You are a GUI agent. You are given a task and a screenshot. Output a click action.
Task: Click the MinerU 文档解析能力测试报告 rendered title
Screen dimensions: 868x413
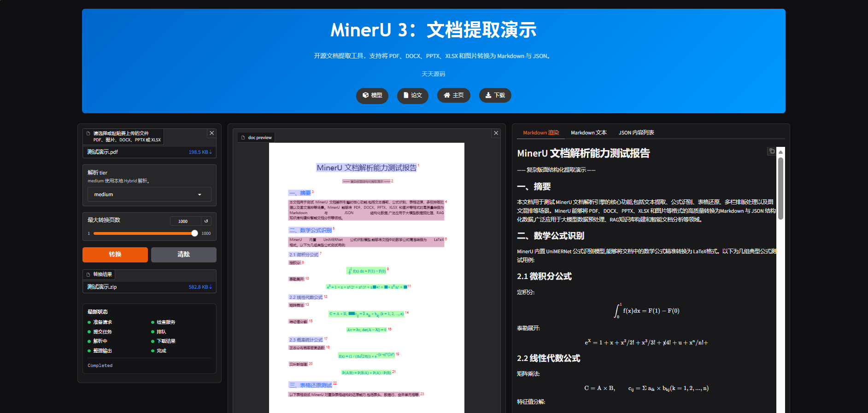click(x=583, y=153)
